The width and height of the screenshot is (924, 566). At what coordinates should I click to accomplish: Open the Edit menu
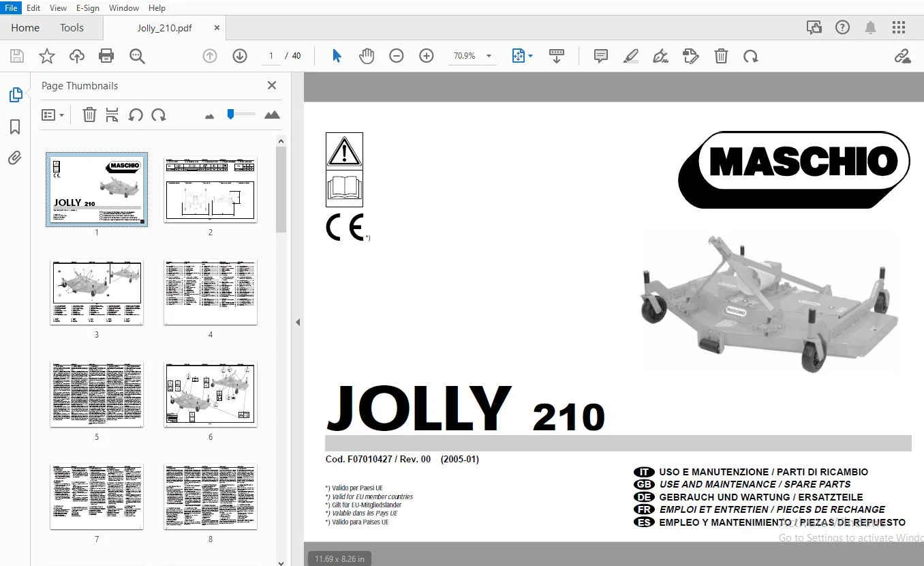coord(33,8)
